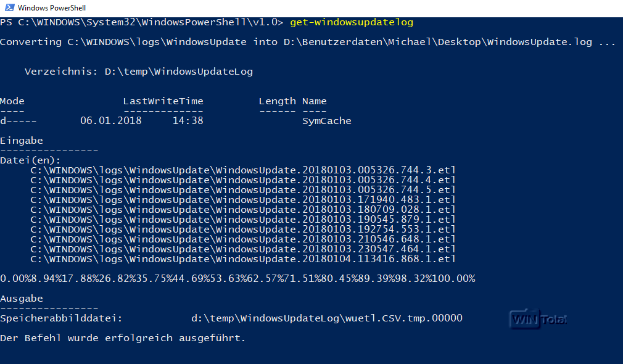Click the wuetl.CSV.tmp.00000 dump file path
Screen dimensions: 623x364
(326, 318)
